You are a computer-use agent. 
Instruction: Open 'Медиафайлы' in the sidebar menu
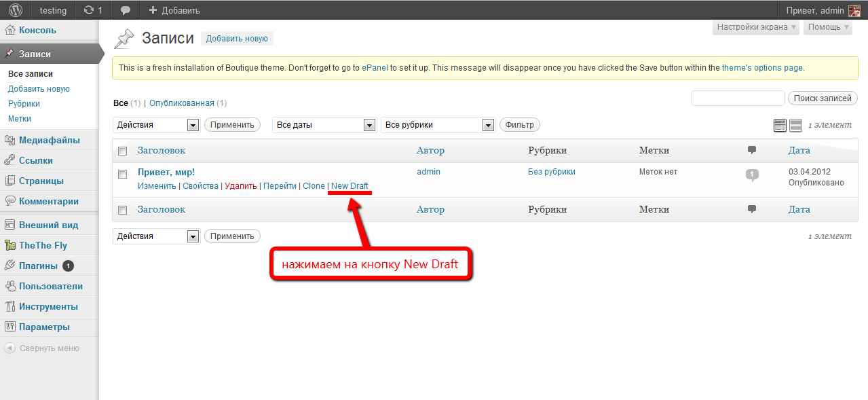[x=49, y=141]
